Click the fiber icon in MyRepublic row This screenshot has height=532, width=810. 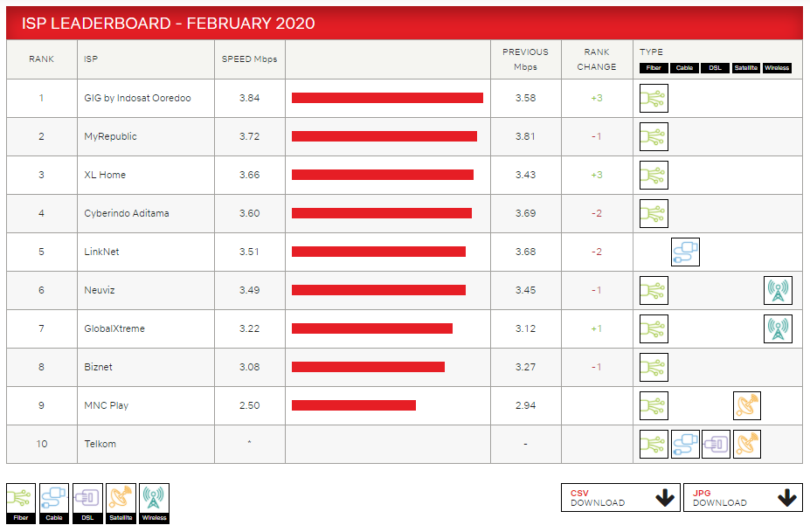(654, 136)
